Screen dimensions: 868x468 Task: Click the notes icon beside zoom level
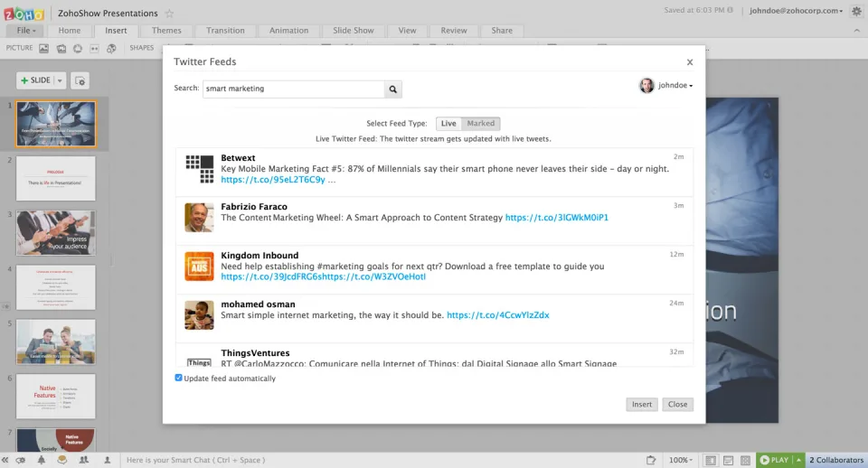(651, 460)
